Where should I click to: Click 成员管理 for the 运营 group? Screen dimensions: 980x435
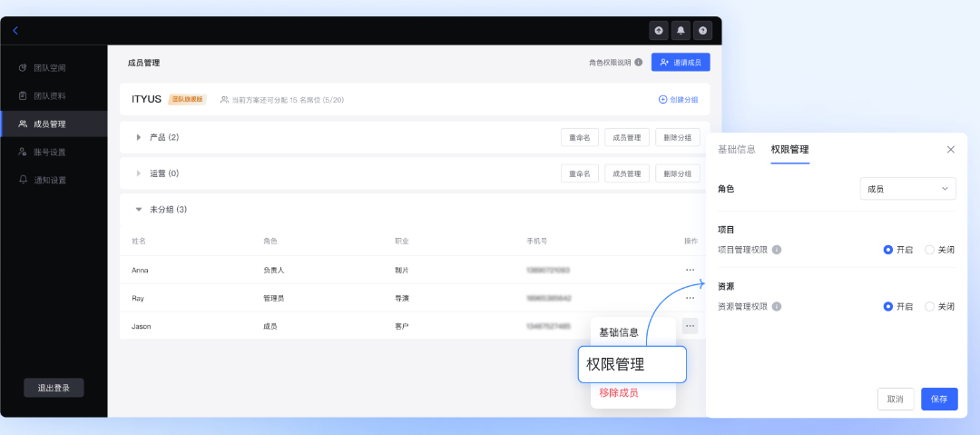point(627,173)
